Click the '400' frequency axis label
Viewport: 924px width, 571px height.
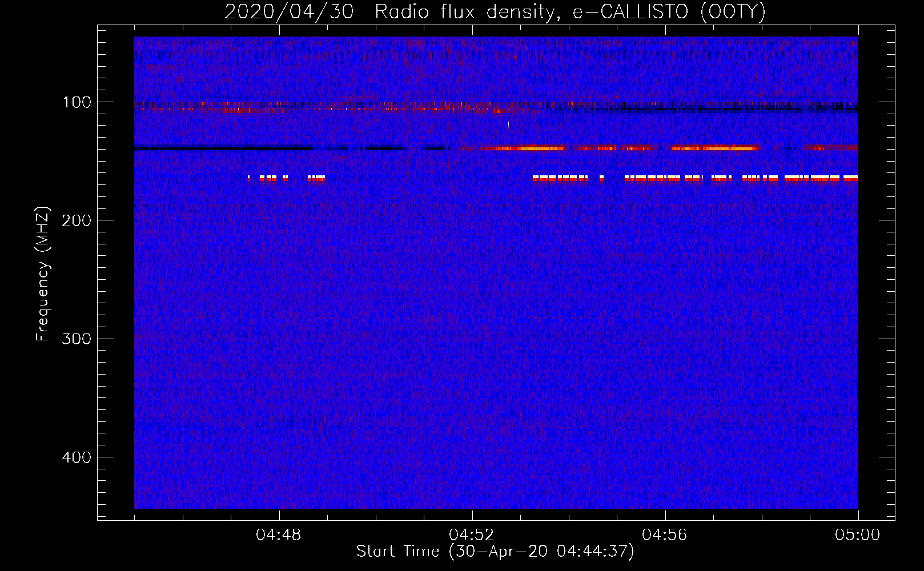[x=77, y=458]
